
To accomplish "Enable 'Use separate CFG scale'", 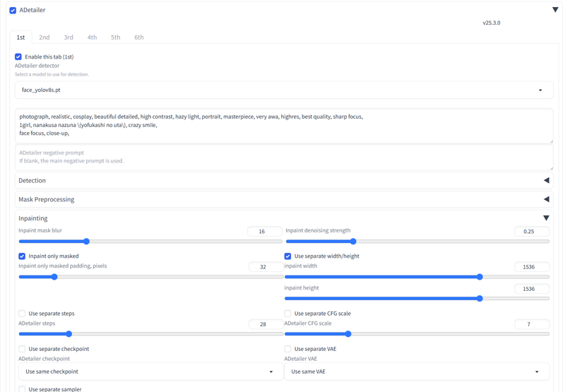I will (288, 314).
